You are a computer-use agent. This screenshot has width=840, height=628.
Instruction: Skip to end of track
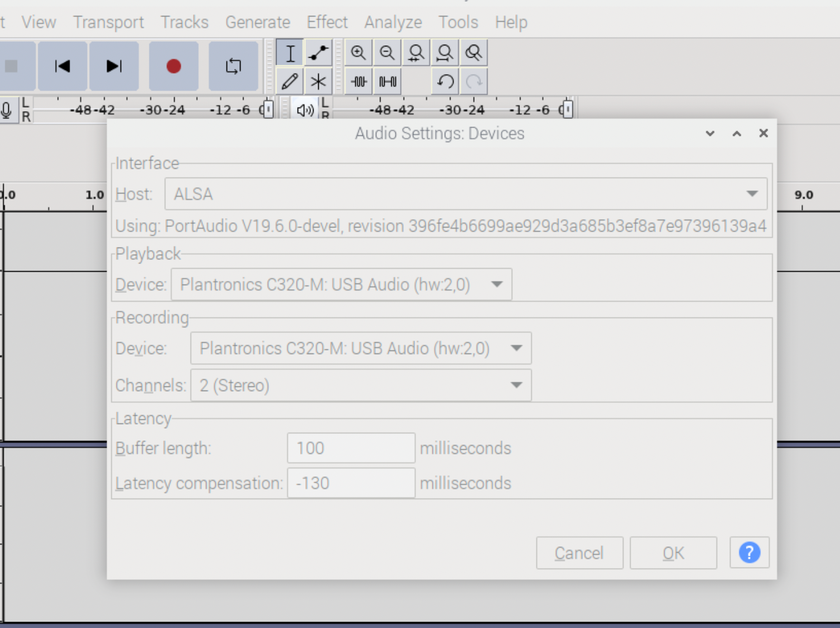[114, 66]
